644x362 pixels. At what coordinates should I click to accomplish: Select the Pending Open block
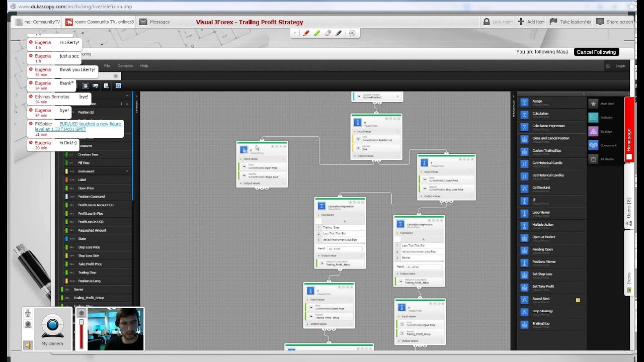click(x=552, y=250)
